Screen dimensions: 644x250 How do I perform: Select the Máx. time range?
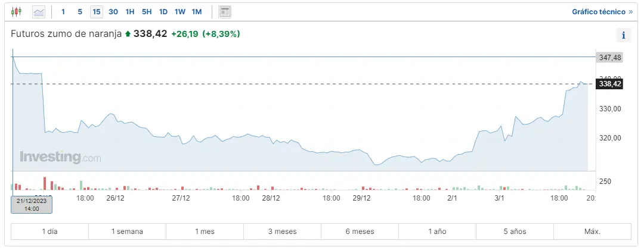pos(592,232)
